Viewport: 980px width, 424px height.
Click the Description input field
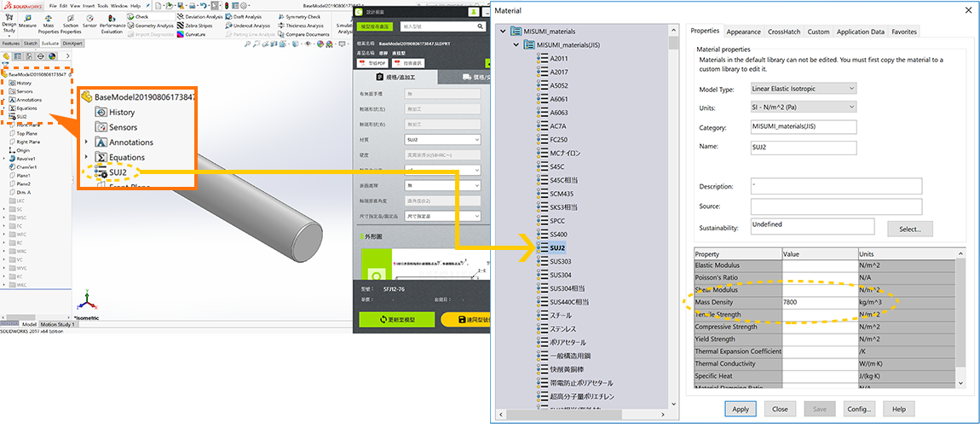click(835, 186)
